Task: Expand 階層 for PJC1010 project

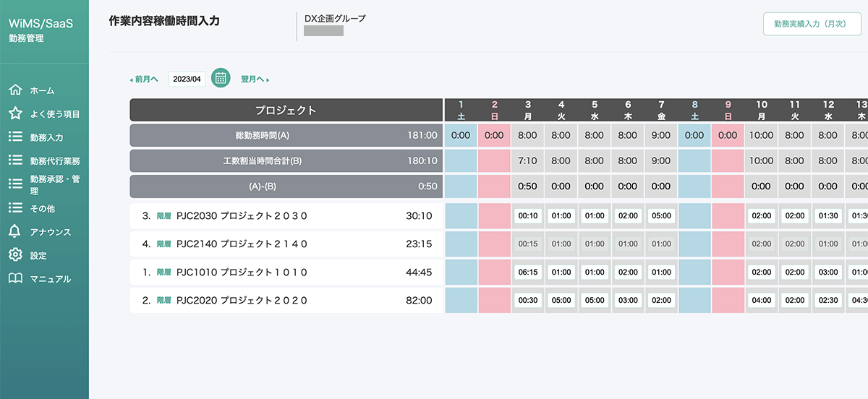Action: (163, 273)
